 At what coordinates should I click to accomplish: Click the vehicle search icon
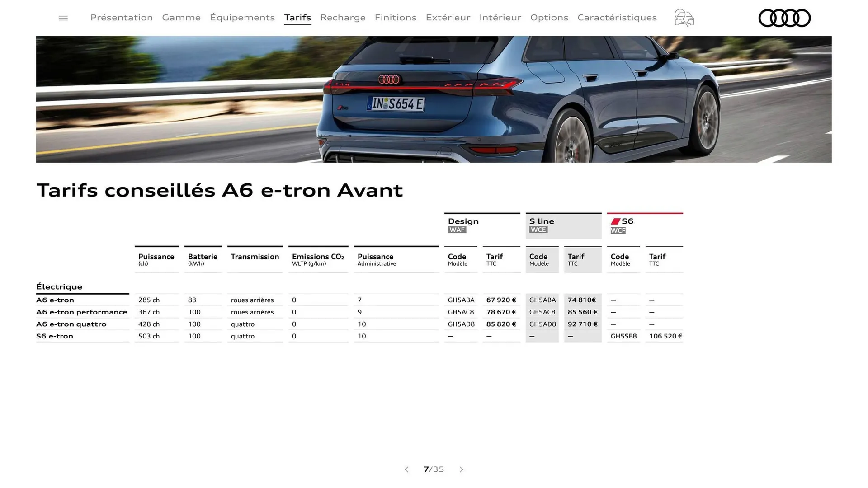(x=684, y=18)
